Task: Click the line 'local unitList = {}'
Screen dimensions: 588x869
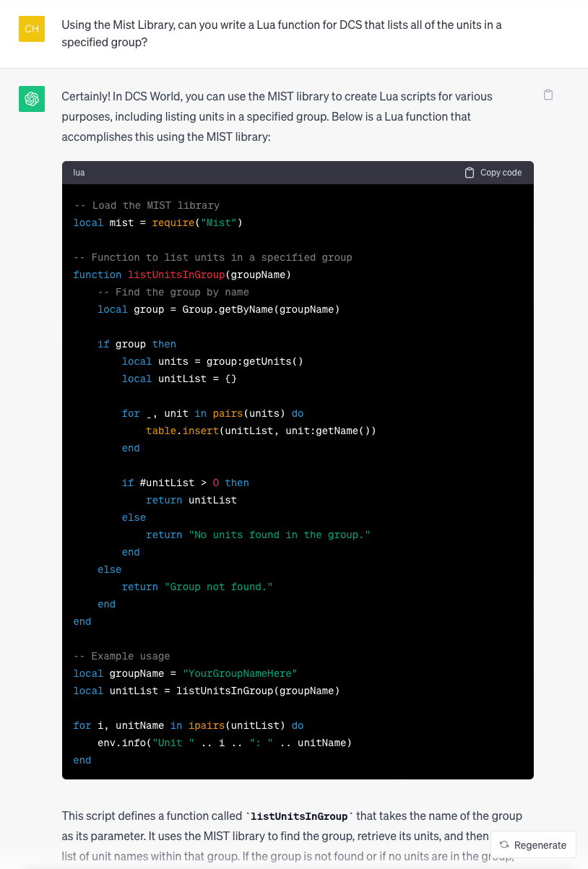Action: click(x=180, y=379)
